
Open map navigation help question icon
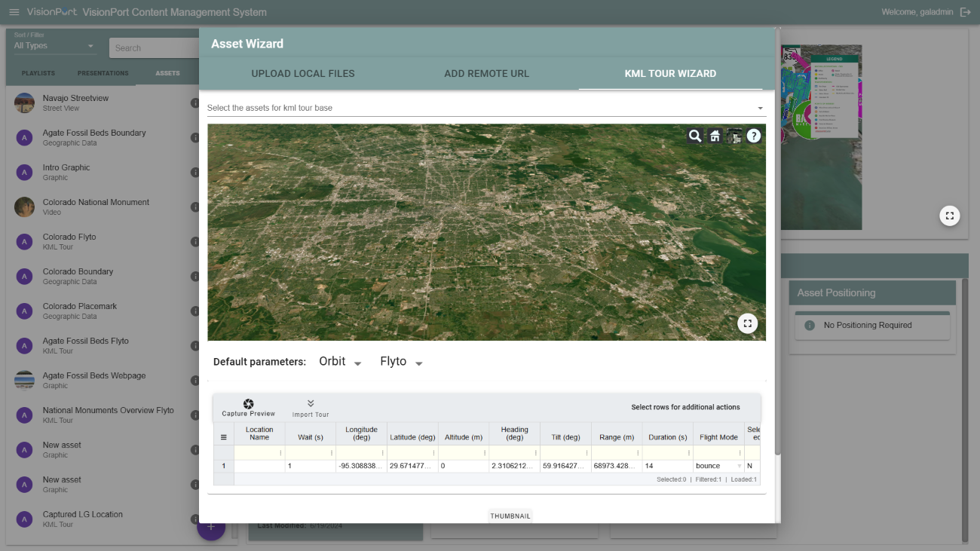(754, 136)
